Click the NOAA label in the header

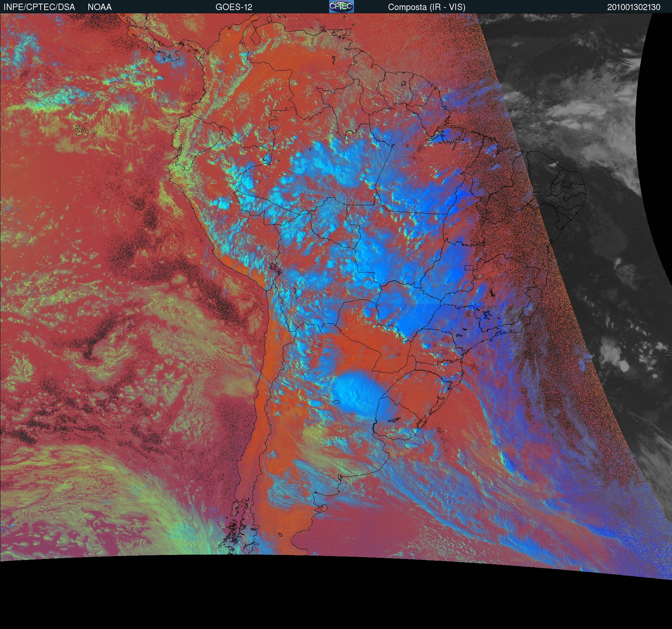point(100,7)
